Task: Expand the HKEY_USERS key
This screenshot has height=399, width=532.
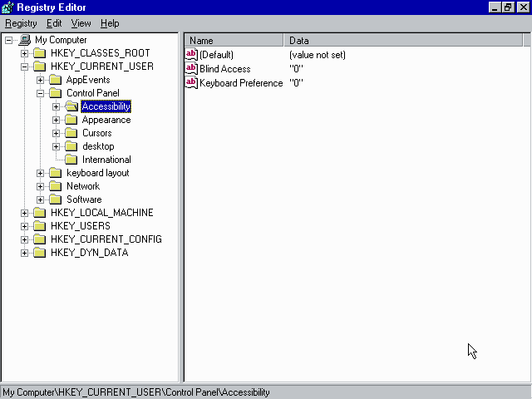Action: pos(25,226)
